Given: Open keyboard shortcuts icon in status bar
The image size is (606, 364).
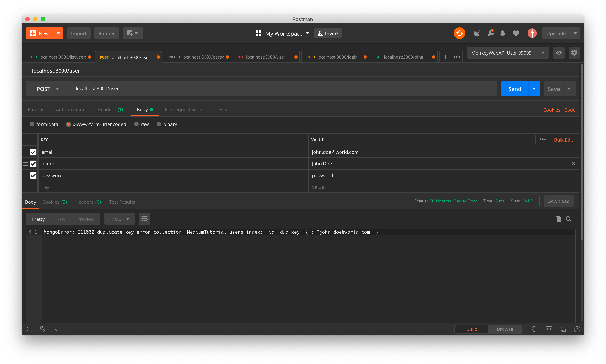Looking at the screenshot, I should point(563,329).
